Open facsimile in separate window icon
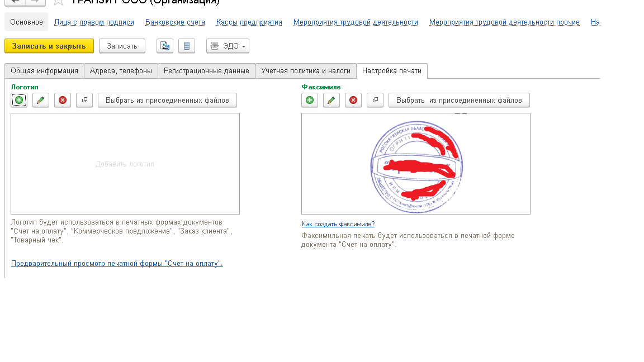Viewport: 644px width, 362px height. pos(375,101)
